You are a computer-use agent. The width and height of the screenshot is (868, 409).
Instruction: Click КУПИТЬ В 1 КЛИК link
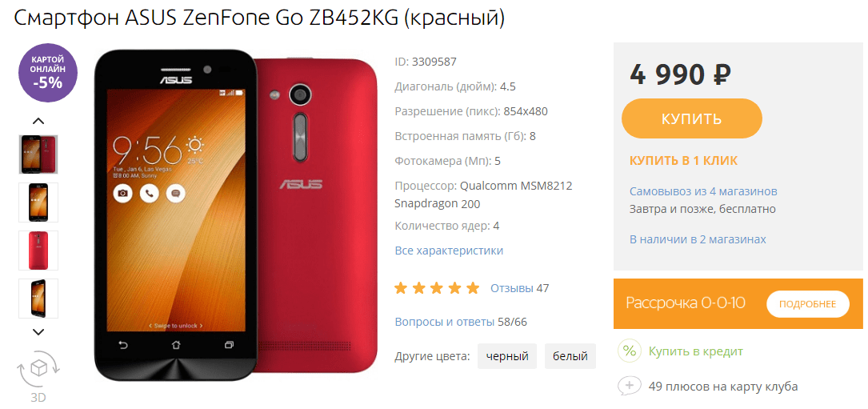(x=684, y=161)
